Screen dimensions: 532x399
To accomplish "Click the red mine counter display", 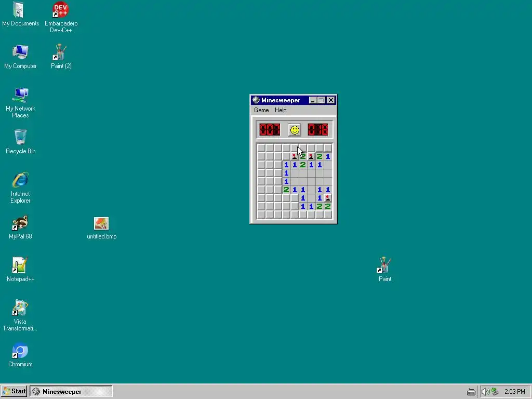I will pyautogui.click(x=270, y=129).
